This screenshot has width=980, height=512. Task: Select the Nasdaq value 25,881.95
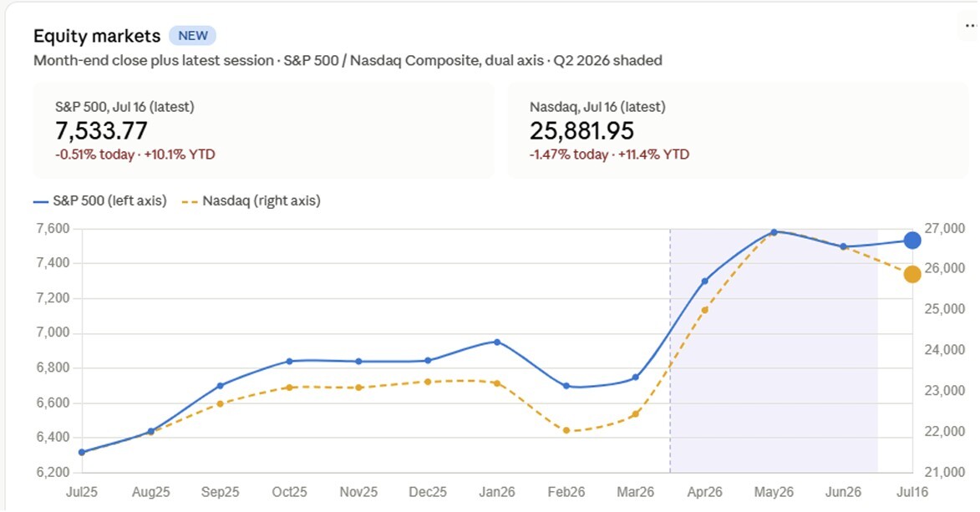click(581, 130)
